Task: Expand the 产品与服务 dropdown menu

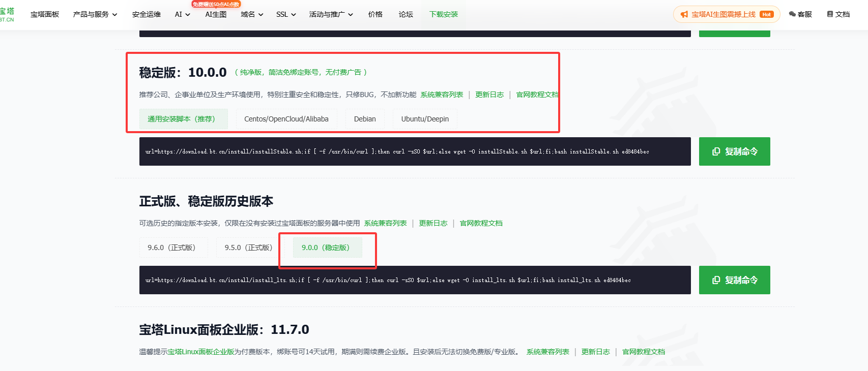Action: (95, 14)
